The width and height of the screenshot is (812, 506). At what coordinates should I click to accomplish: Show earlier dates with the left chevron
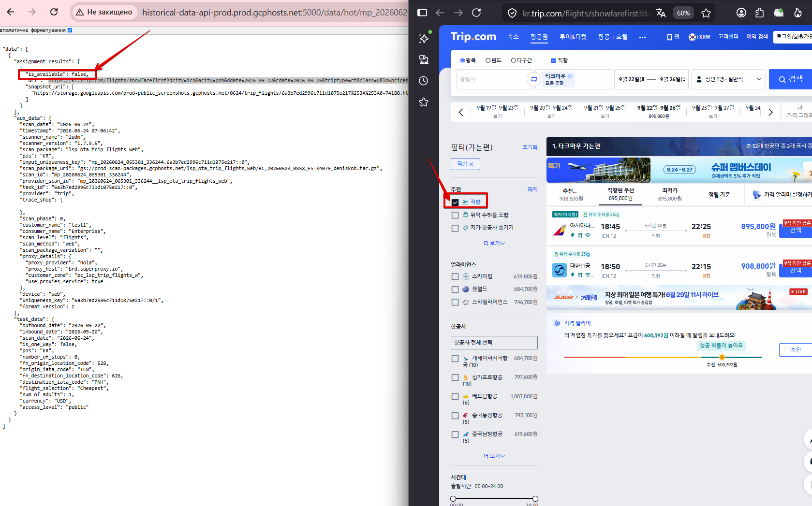(x=461, y=112)
